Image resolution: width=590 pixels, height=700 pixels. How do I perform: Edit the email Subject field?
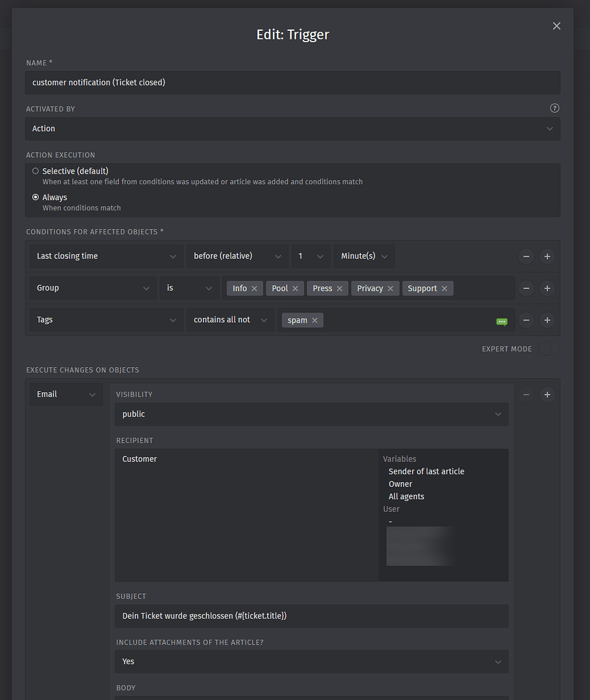click(312, 616)
